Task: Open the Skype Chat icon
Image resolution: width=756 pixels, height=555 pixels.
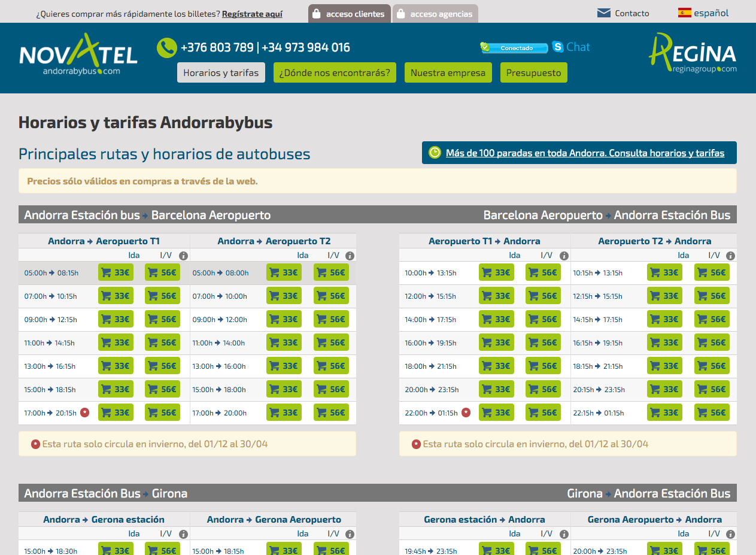Action: coord(558,47)
